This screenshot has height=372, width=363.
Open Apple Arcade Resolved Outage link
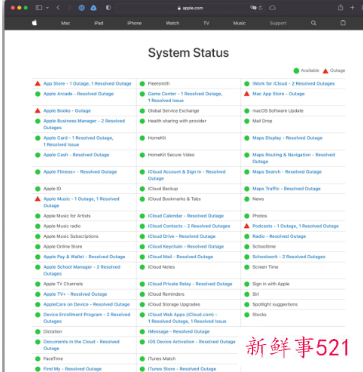79,94
